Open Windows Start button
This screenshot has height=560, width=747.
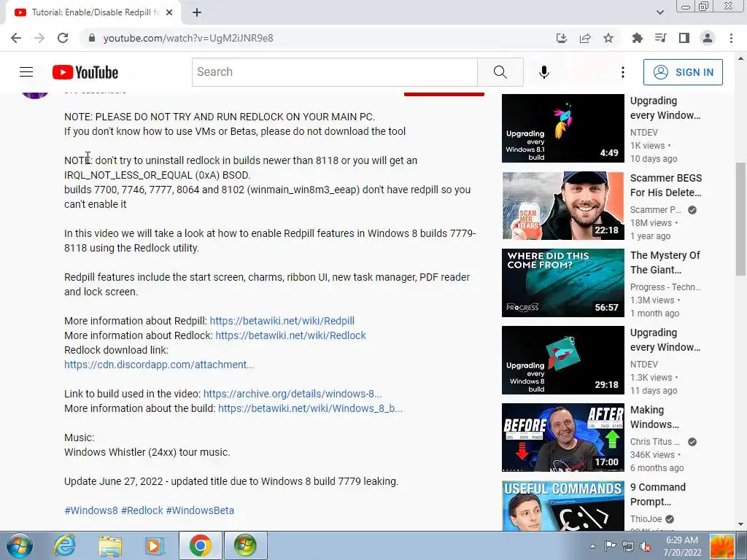point(19,545)
